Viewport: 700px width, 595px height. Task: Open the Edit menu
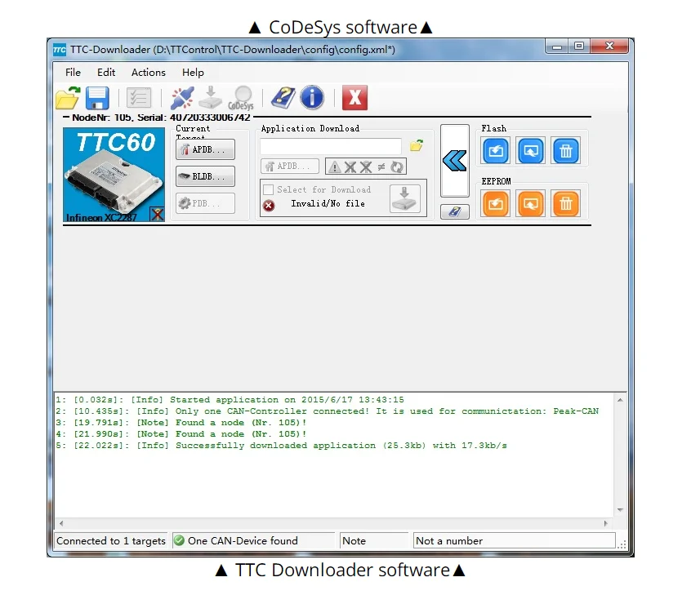click(106, 73)
